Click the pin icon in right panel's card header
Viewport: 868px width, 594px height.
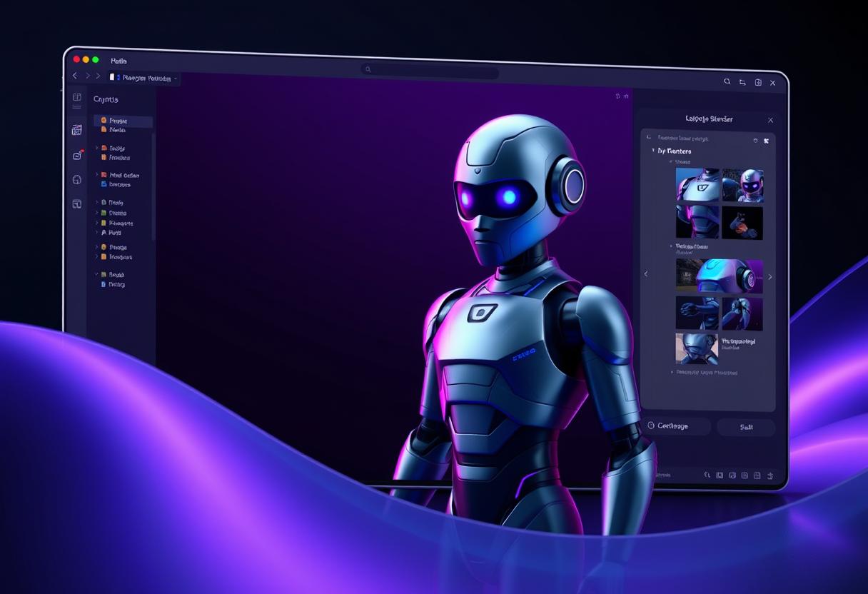click(767, 141)
